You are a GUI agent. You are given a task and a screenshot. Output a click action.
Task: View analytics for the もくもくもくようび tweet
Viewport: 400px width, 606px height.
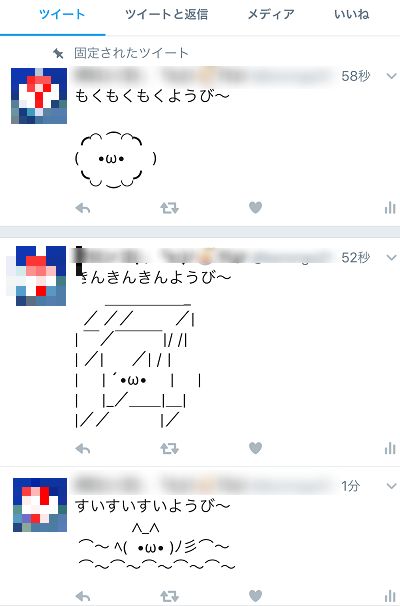[x=390, y=208]
